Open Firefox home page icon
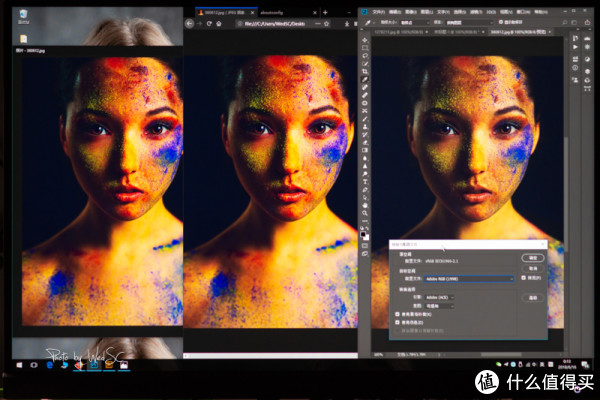Screen dimensions: 600x400 pos(219,24)
